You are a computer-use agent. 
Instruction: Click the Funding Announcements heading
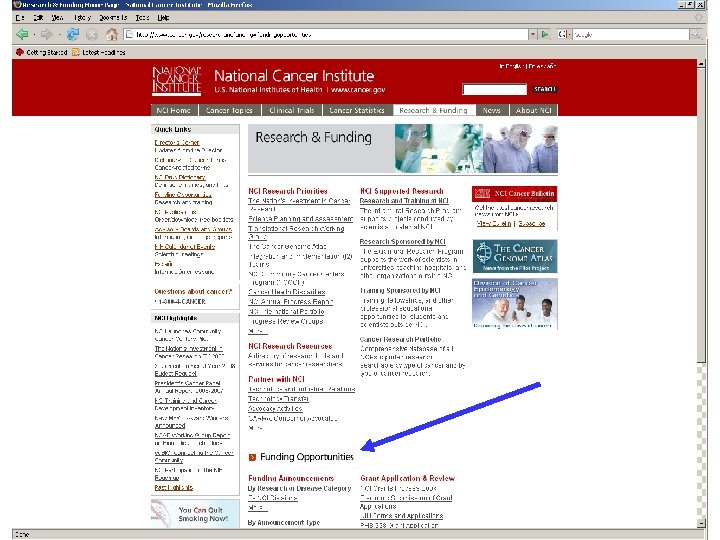(291, 478)
